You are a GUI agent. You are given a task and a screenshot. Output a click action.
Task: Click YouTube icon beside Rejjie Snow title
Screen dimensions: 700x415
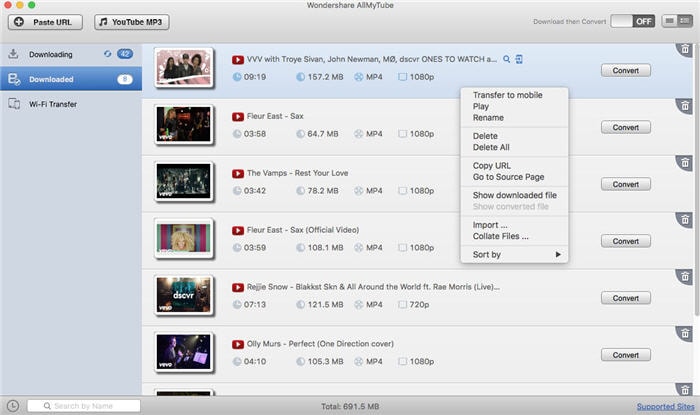(x=238, y=287)
